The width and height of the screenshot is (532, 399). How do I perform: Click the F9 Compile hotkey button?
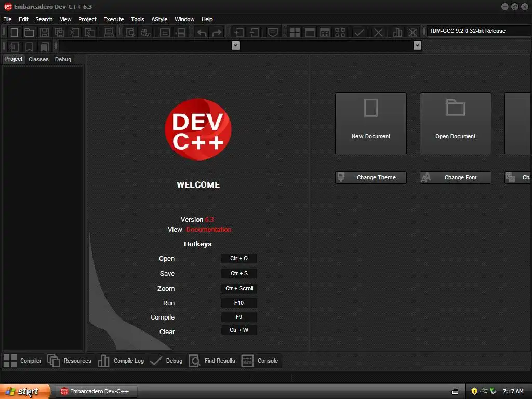point(239,317)
